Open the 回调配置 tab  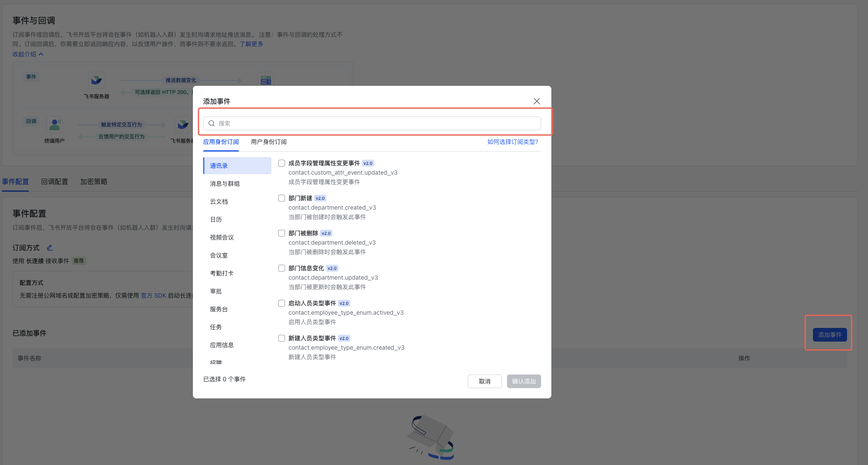pos(54,181)
